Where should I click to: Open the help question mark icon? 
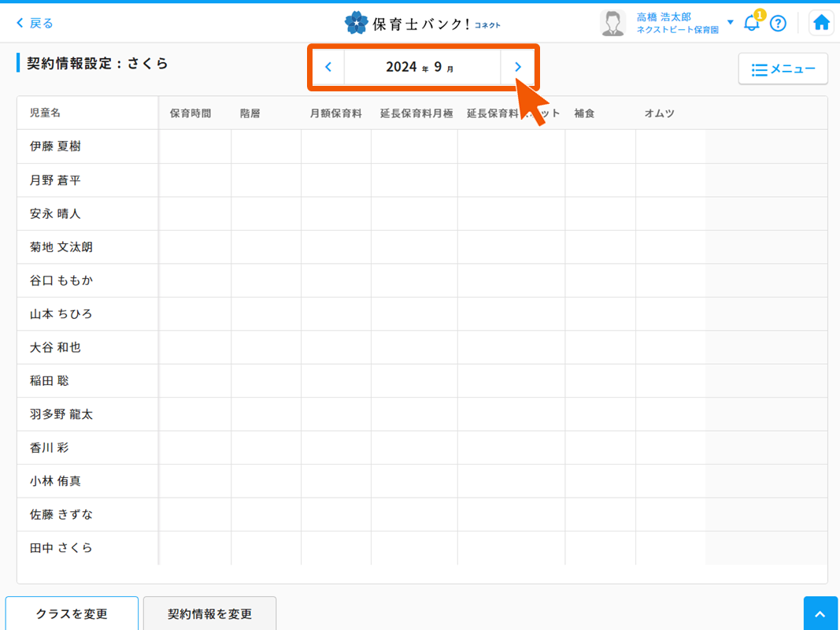(779, 23)
